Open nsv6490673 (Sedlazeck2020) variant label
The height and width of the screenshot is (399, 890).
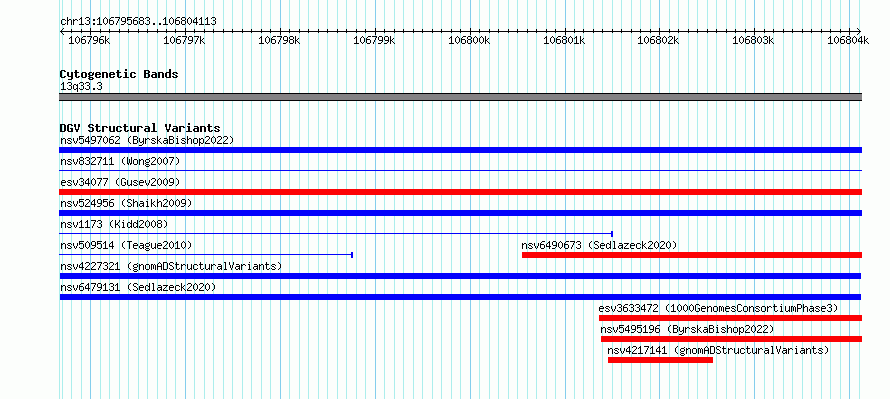point(599,245)
